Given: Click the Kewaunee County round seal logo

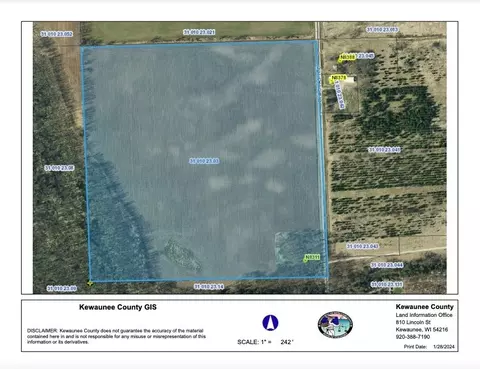Looking at the screenshot, I should 335,324.
